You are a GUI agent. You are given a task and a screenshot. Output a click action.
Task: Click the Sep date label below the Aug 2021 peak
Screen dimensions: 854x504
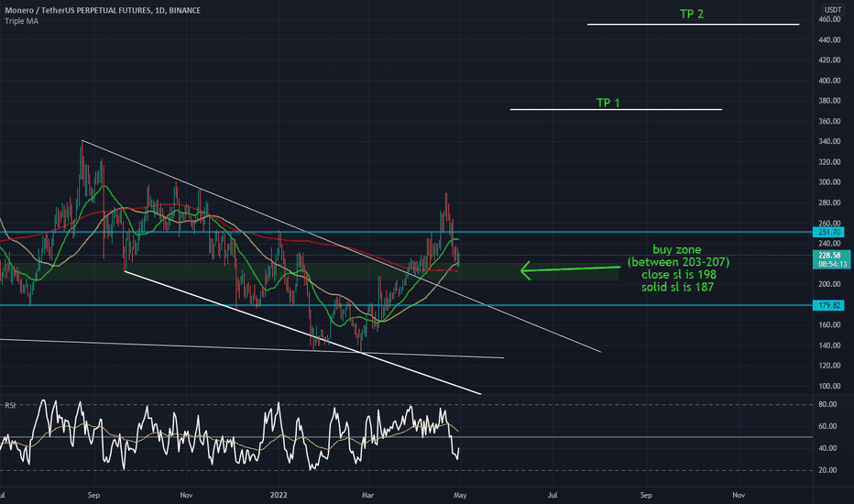coord(93,495)
